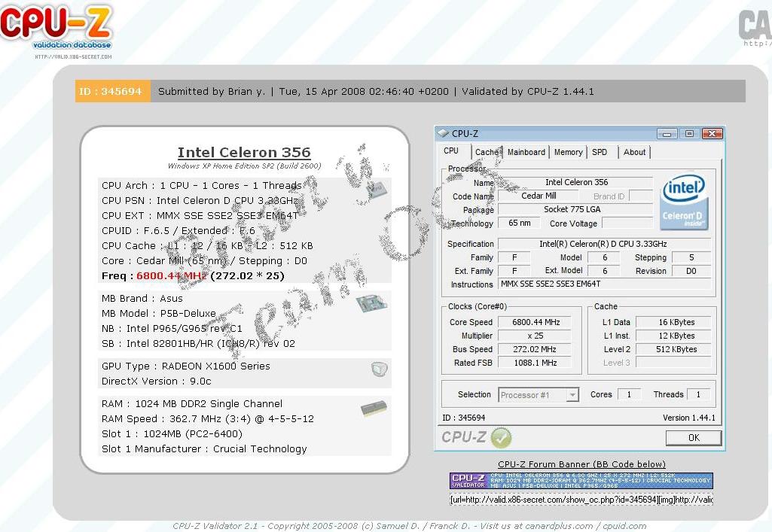Click the Name field Intel Celeron 356
Image resolution: width=772 pixels, height=532 pixels.
[x=575, y=182]
